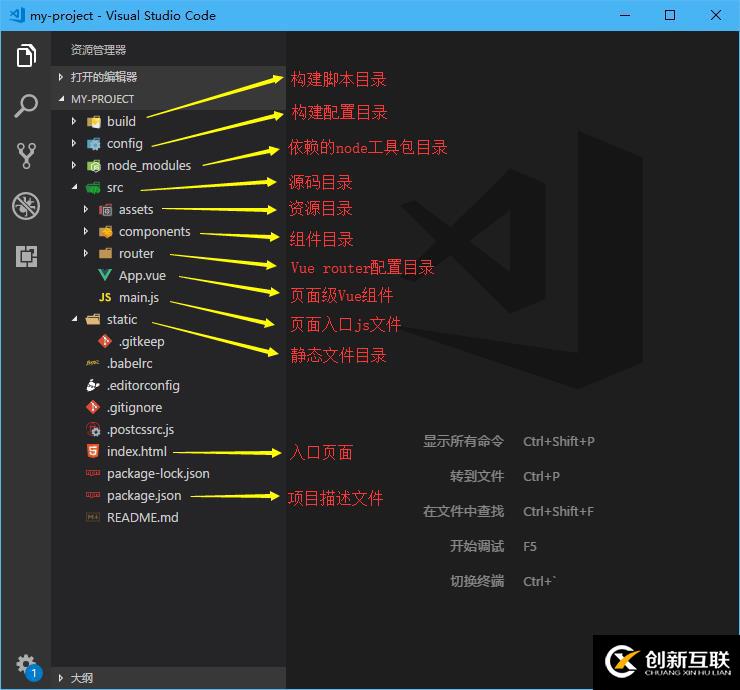The width and height of the screenshot is (740, 690).
Task: Click the icon beside .postcssrc.js
Action: coord(93,429)
